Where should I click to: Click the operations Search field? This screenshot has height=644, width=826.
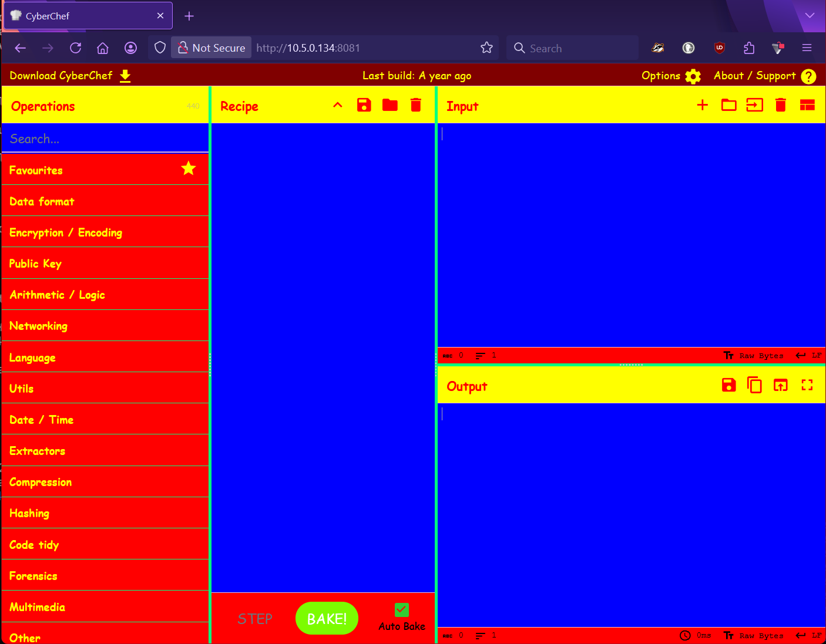(105, 139)
